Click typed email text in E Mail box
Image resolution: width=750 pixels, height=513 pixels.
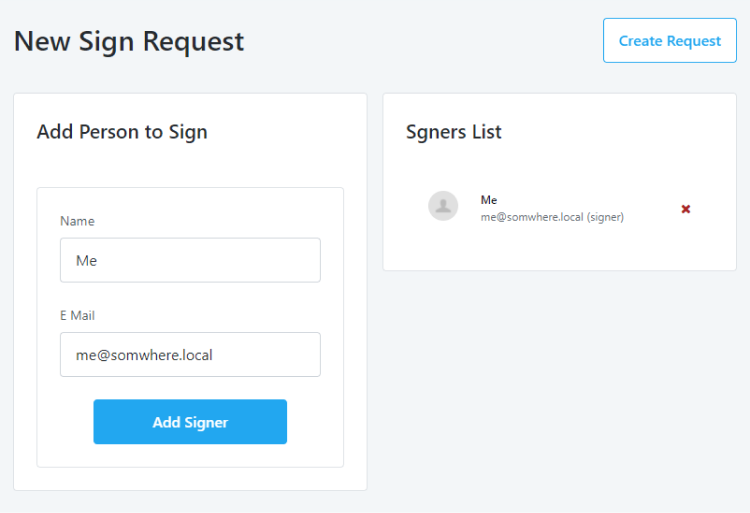tap(144, 354)
